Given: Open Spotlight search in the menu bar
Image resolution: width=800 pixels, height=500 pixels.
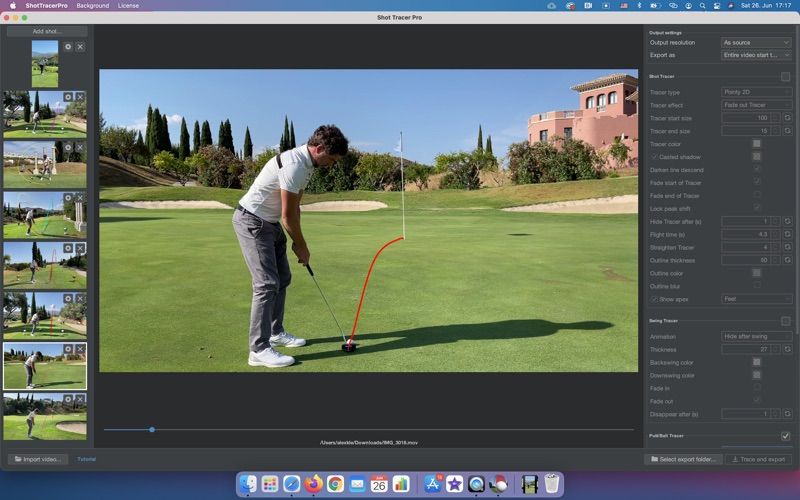Looking at the screenshot, I should [x=703, y=6].
